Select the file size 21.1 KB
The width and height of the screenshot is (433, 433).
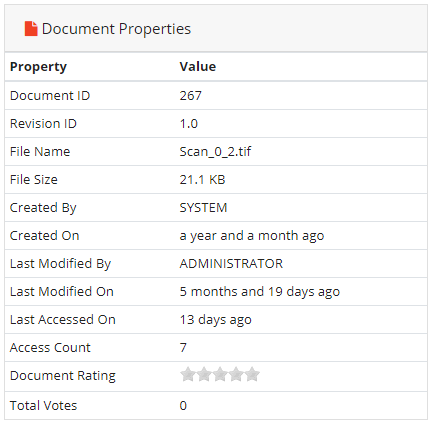point(202,180)
